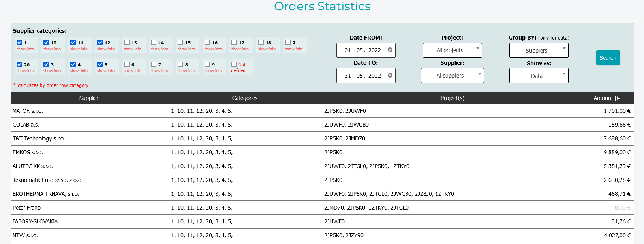Click the Date FROM input field
This screenshot has width=644, height=244.
tap(362, 50)
